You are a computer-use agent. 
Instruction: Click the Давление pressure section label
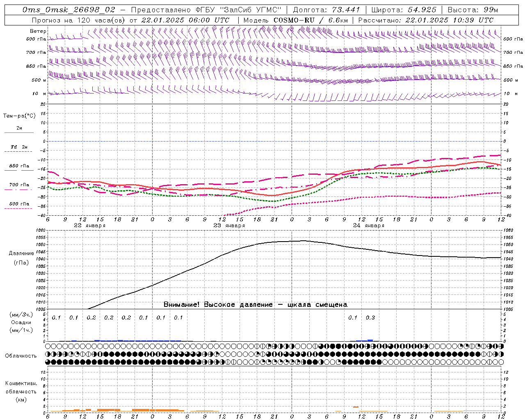click(x=21, y=253)
